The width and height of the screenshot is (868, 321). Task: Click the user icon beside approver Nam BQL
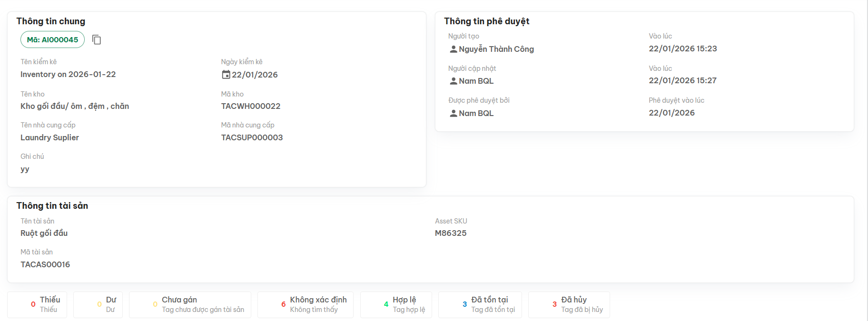coord(454,113)
